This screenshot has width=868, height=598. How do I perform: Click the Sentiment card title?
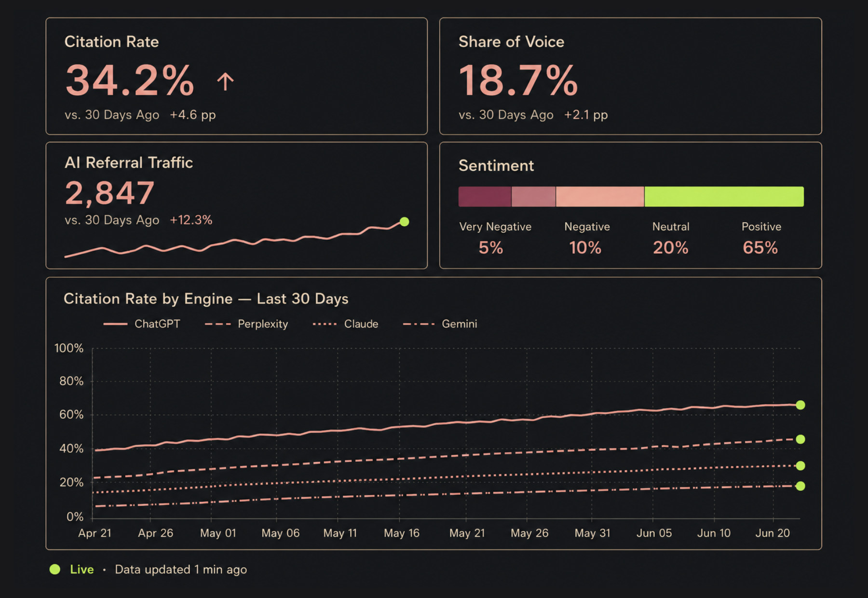click(x=496, y=166)
